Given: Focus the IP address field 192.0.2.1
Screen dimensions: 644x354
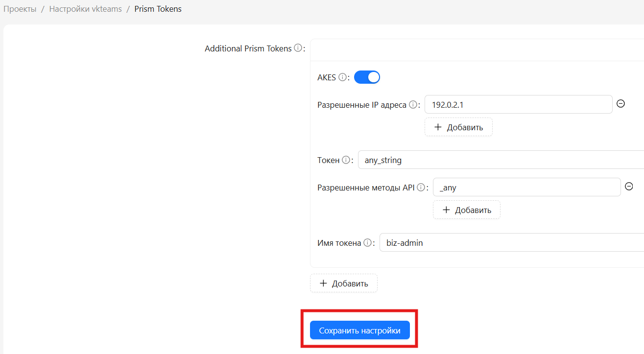Looking at the screenshot, I should (519, 104).
